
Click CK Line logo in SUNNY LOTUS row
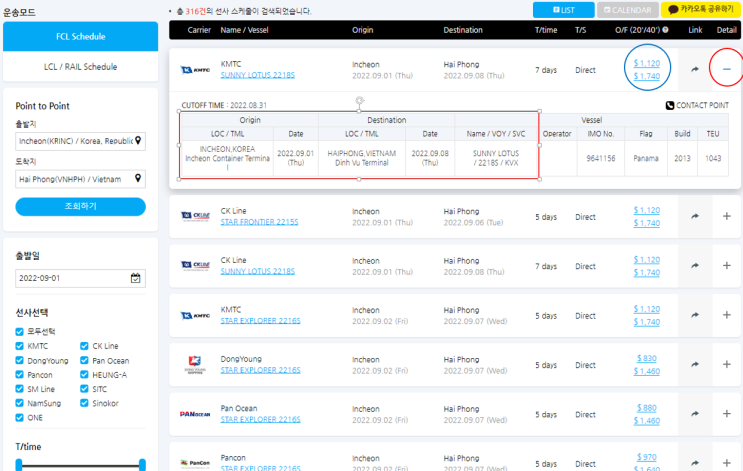(195, 265)
